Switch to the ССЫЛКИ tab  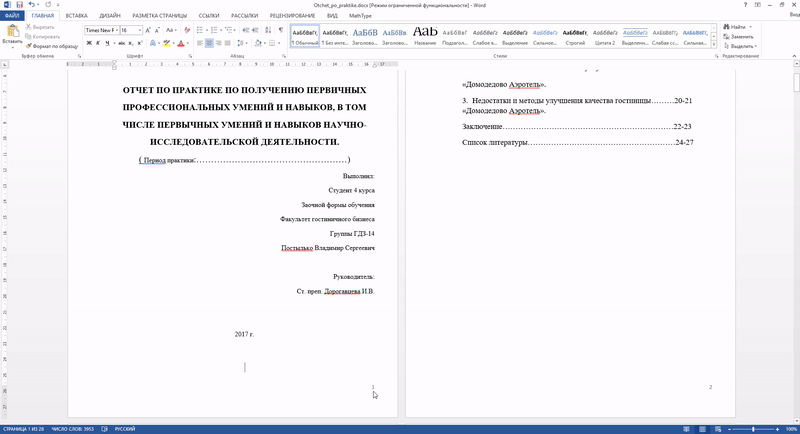[x=209, y=16]
